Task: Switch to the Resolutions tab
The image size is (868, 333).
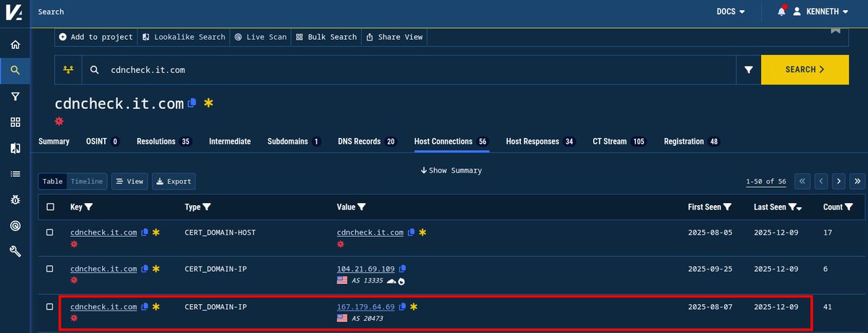Action: [x=163, y=142]
